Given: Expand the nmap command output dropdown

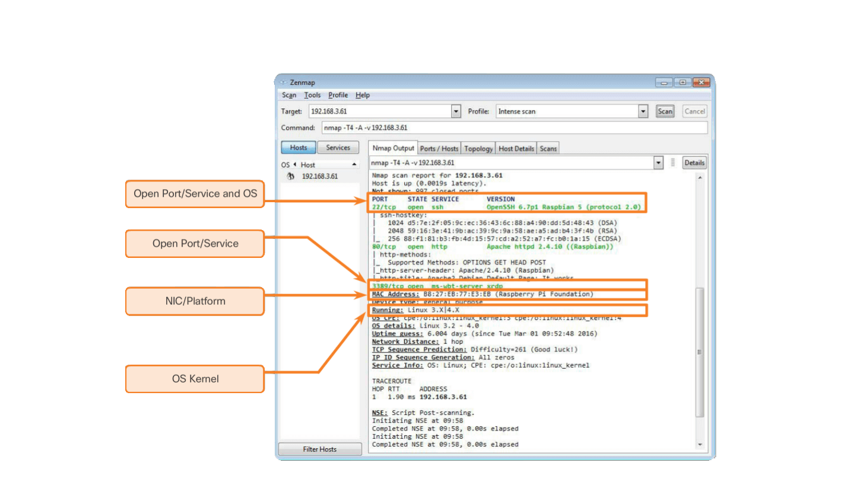Looking at the screenshot, I should click(x=658, y=162).
